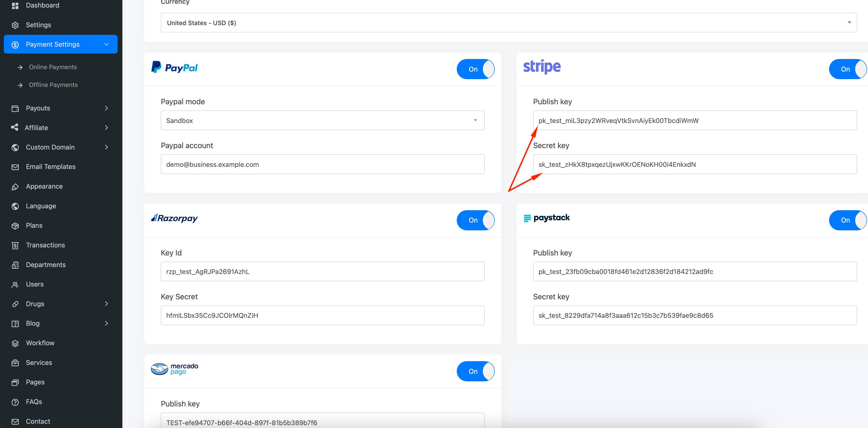This screenshot has width=868, height=428.
Task: Click the Transactions receipt icon
Action: 15,246
